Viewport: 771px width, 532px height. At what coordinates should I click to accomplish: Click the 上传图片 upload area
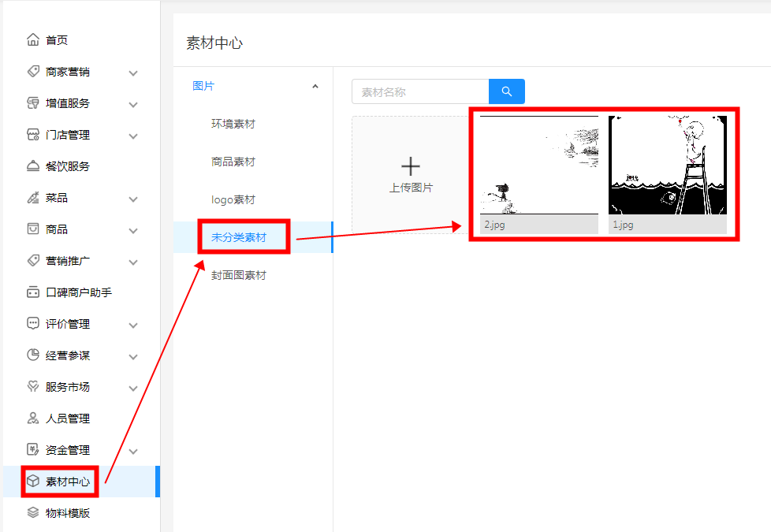tap(410, 173)
